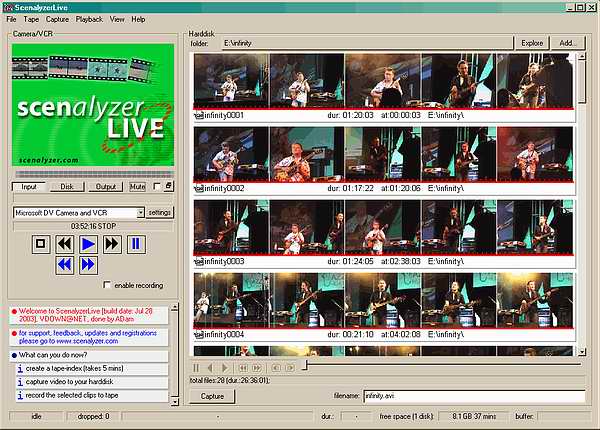Click 'create a tape-index (takes 5 mins)'
The width and height of the screenshot is (600, 430).
pyautogui.click(x=75, y=368)
